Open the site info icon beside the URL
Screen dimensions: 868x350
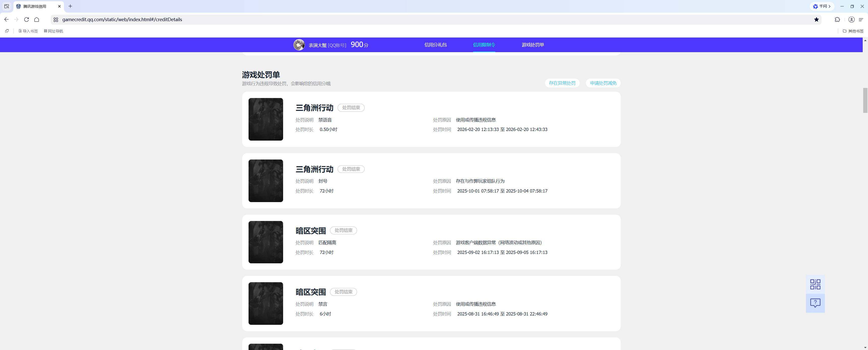point(56,19)
